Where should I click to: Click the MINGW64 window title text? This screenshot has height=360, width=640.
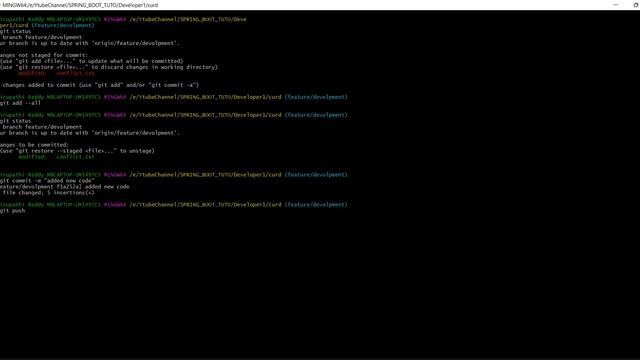tap(80, 5)
